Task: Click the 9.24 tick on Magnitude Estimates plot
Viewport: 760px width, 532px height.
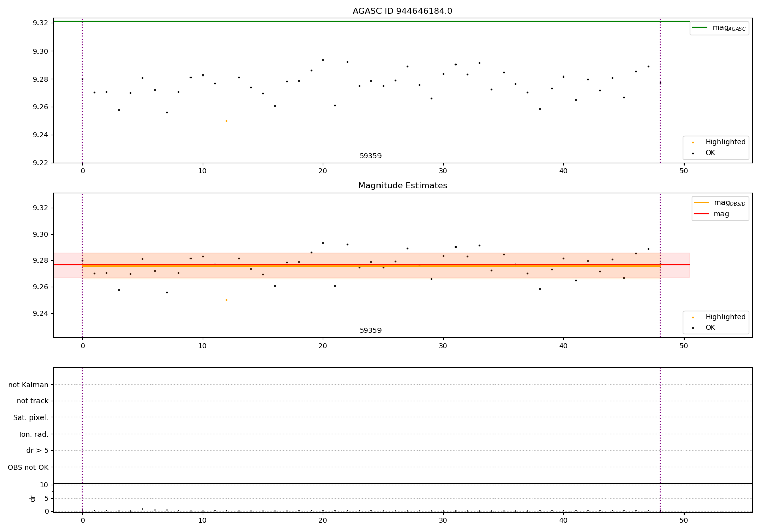Action: pyautogui.click(x=40, y=314)
